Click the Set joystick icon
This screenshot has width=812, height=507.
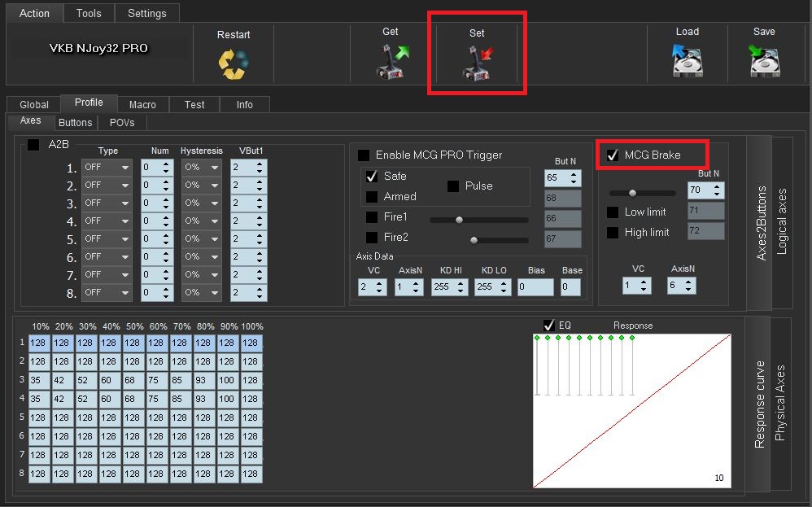click(478, 63)
